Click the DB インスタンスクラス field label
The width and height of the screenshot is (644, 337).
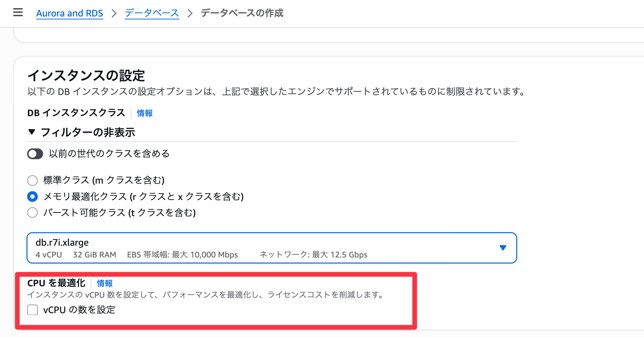tap(76, 113)
